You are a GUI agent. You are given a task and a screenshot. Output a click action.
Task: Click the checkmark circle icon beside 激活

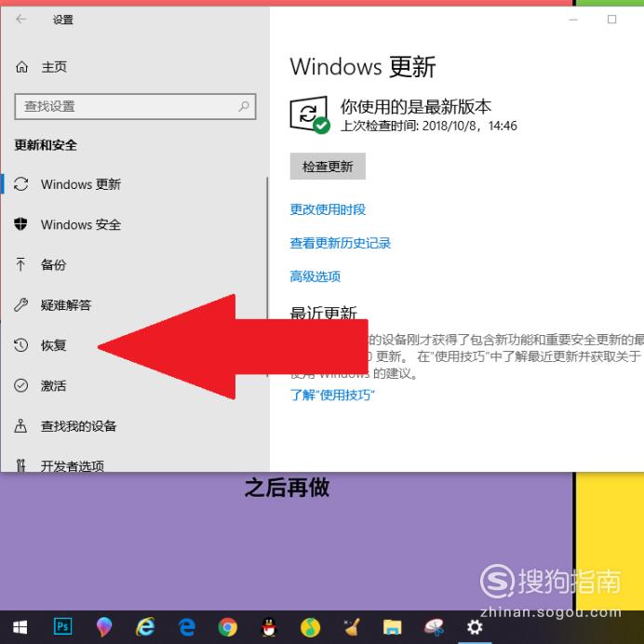pyautogui.click(x=20, y=385)
